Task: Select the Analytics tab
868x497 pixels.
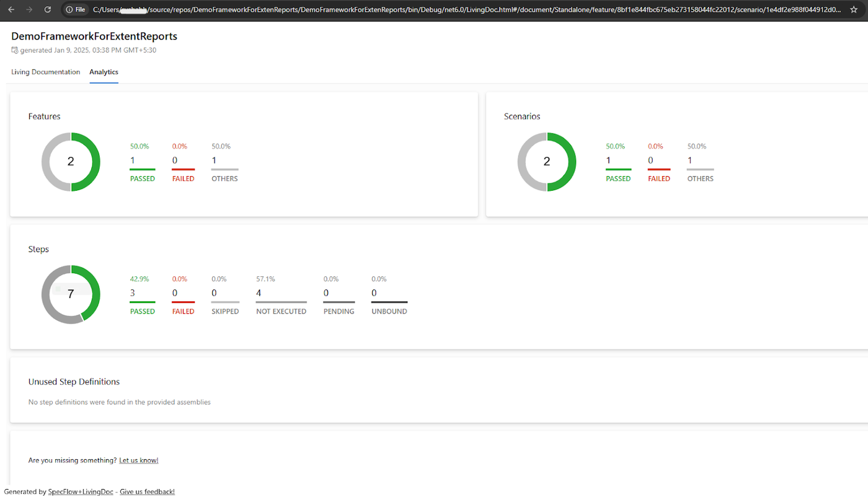Action: click(104, 72)
